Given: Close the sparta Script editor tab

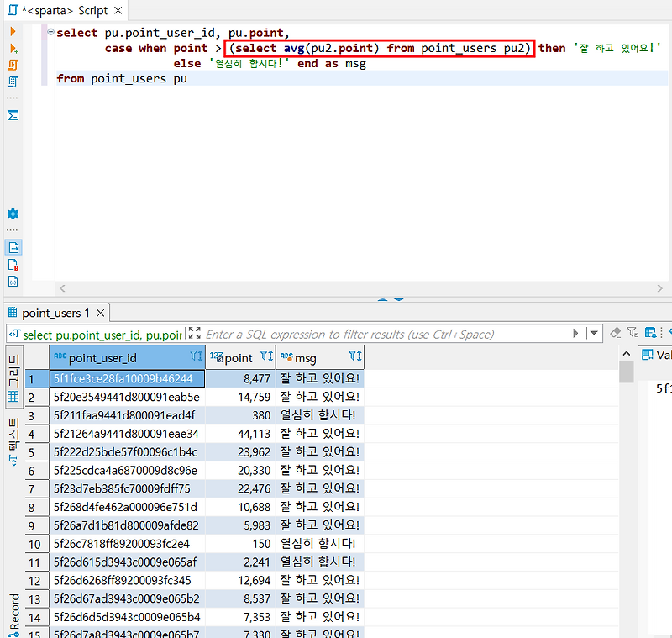Looking at the screenshot, I should click(118, 10).
